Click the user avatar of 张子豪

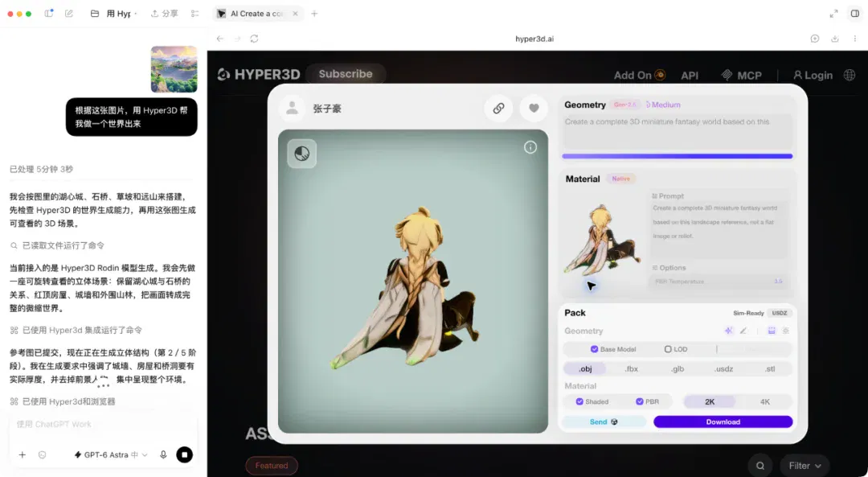292,109
